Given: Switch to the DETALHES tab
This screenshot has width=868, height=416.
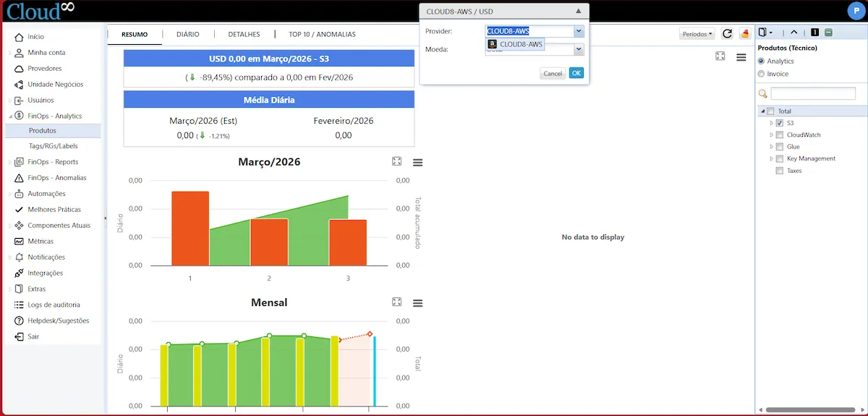Looking at the screenshot, I should point(244,34).
